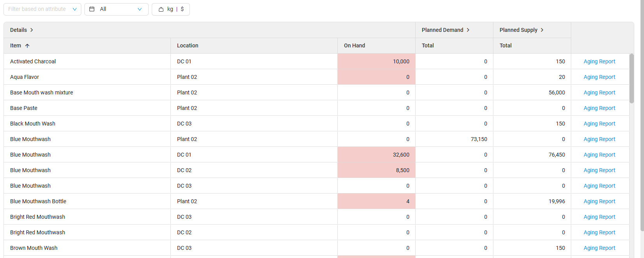Select highlighted On Hand cell showing 32,600

[376, 155]
